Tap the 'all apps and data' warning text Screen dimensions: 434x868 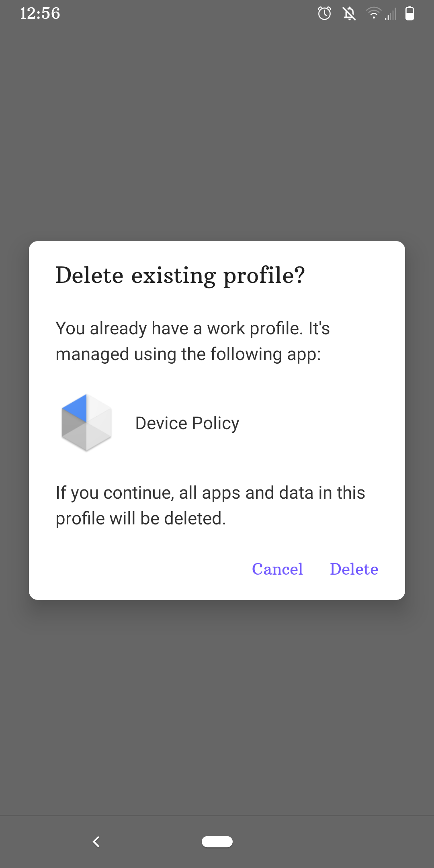(x=210, y=493)
